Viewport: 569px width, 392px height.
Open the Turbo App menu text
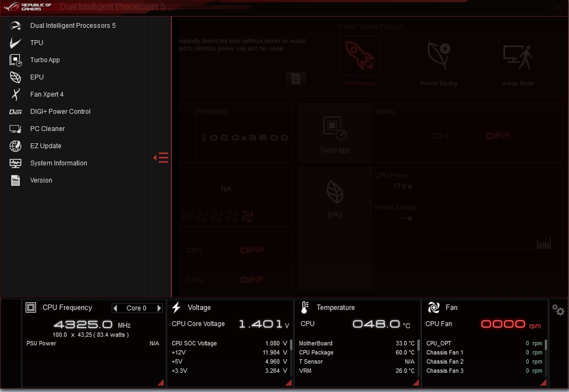[45, 60]
